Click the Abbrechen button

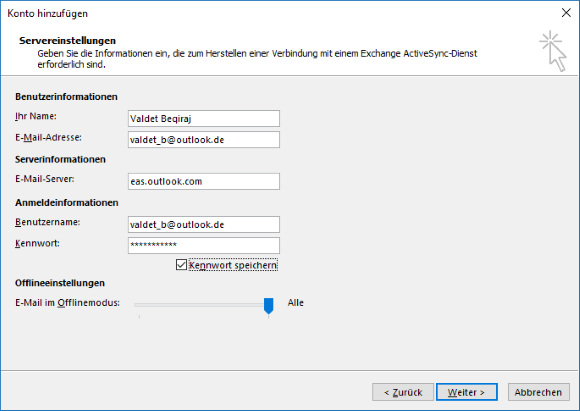click(538, 392)
